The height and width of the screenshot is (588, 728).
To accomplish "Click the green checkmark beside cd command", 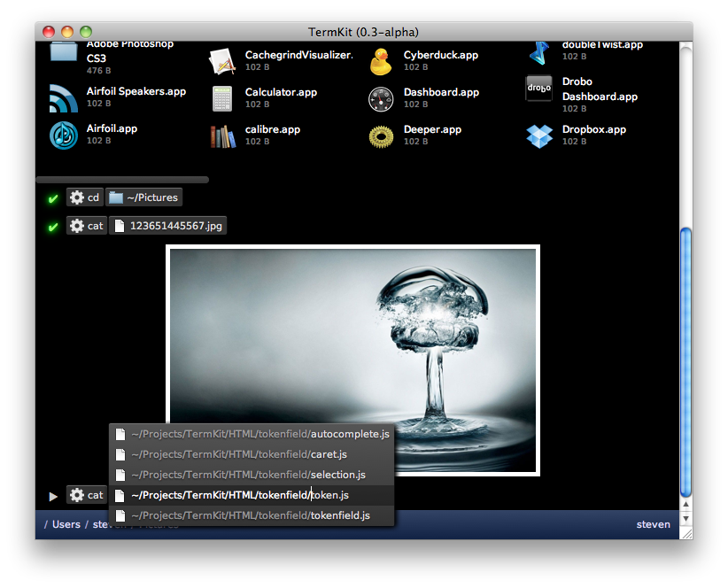I will [x=53, y=198].
